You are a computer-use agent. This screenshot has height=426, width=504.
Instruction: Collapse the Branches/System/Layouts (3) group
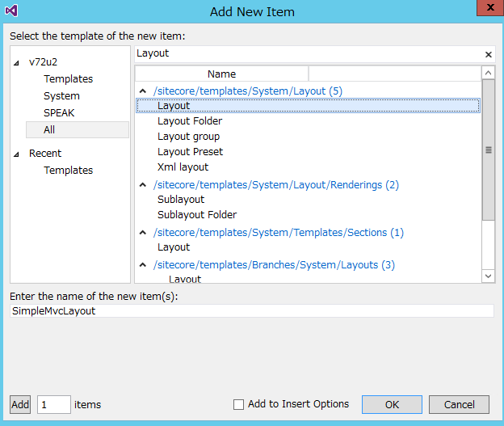tap(143, 265)
